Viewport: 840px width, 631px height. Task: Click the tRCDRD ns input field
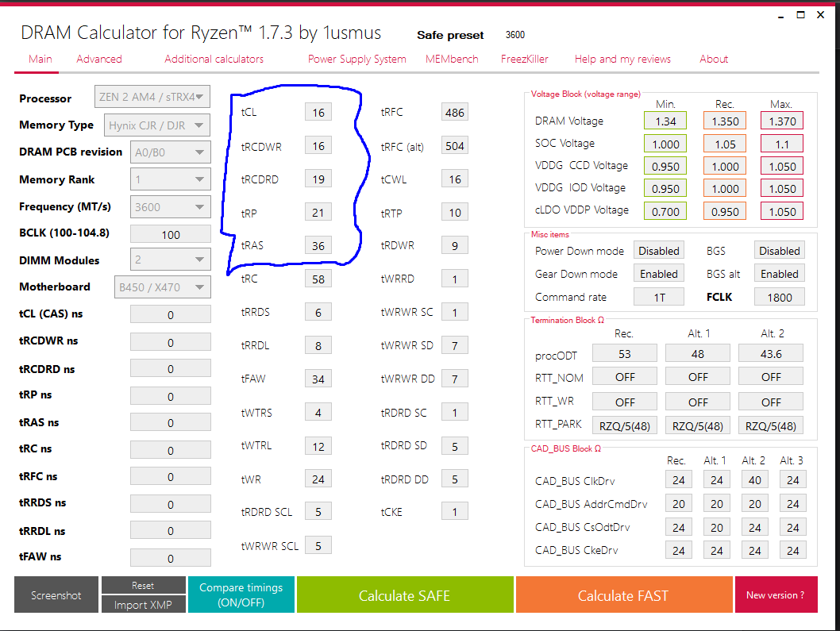point(171,369)
